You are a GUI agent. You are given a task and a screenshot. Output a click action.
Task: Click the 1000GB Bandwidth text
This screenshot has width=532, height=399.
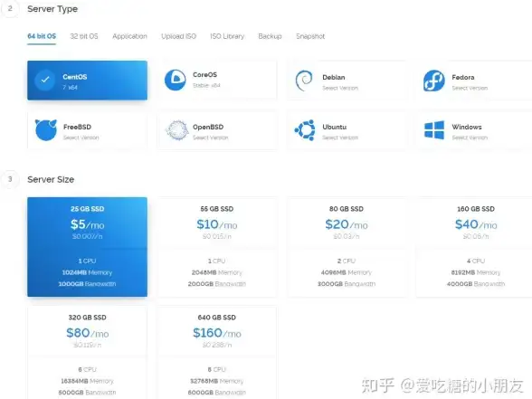click(x=87, y=284)
